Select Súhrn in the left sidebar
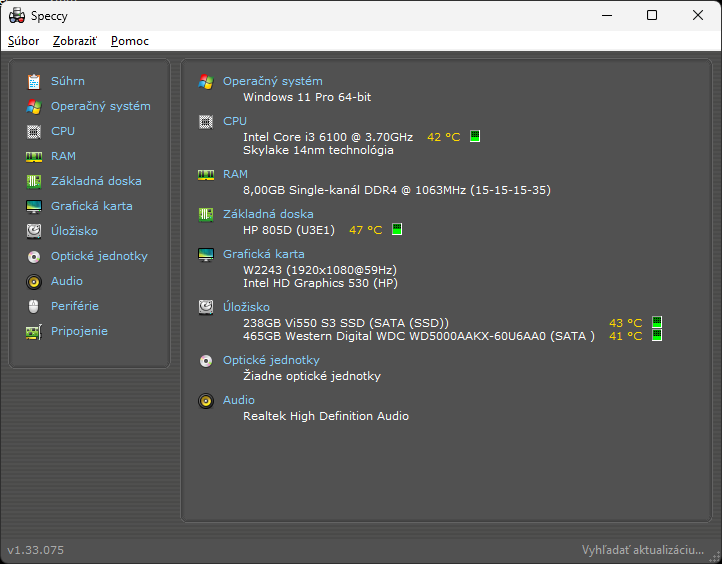The image size is (722, 564). (x=68, y=81)
